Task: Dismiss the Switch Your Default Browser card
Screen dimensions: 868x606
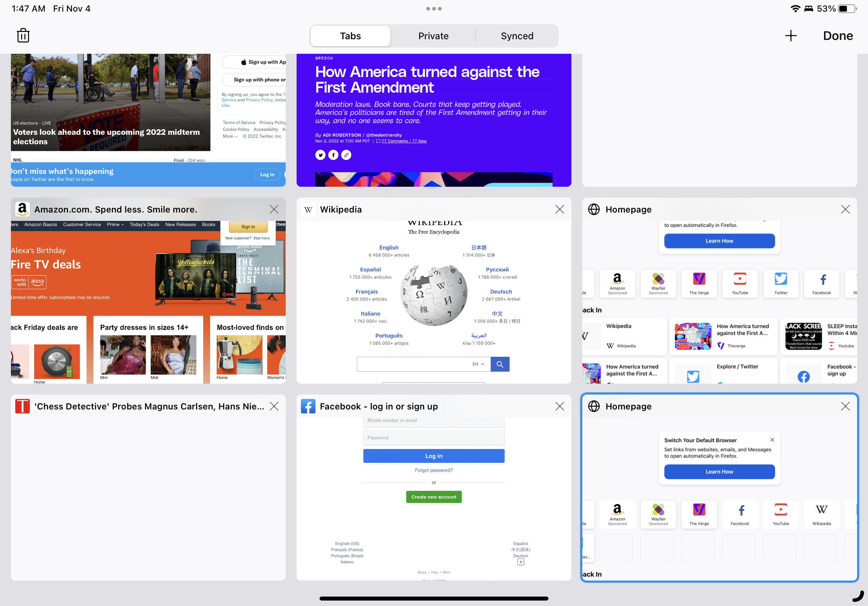Action: (x=772, y=440)
